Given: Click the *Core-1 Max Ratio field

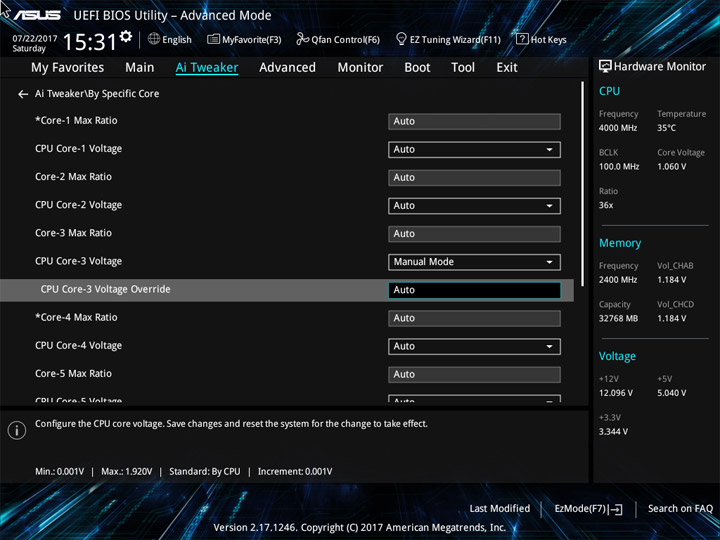Looking at the screenshot, I should click(474, 122).
